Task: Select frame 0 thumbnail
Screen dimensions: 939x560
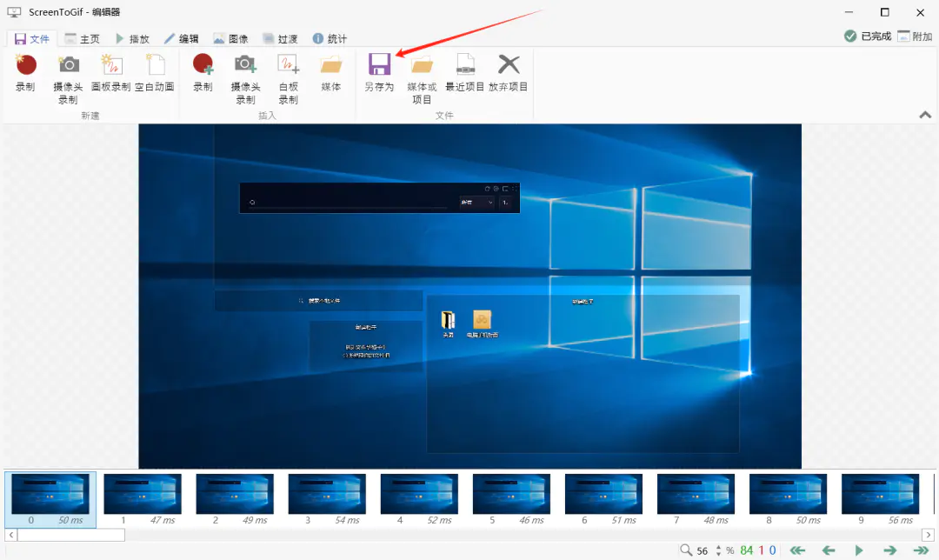Action: (x=50, y=499)
